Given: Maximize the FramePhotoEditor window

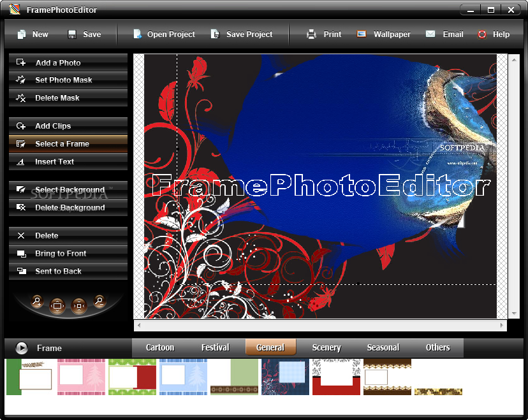Looking at the screenshot, I should [491, 10].
